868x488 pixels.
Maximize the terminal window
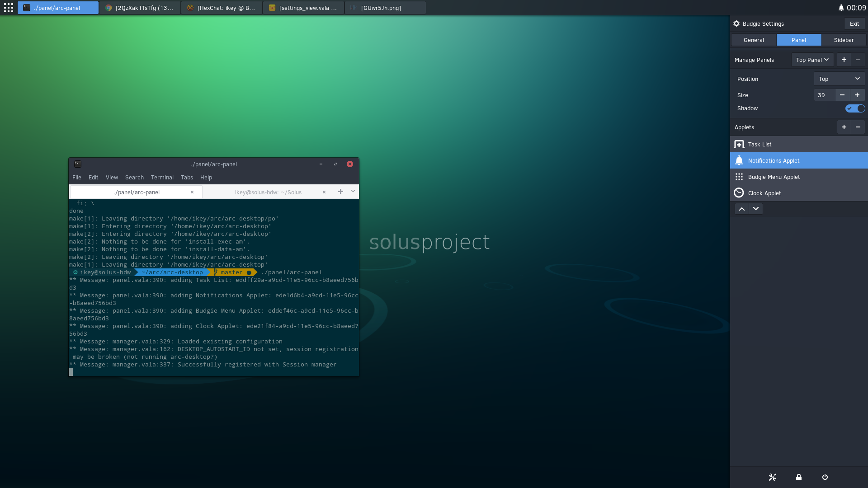335,164
